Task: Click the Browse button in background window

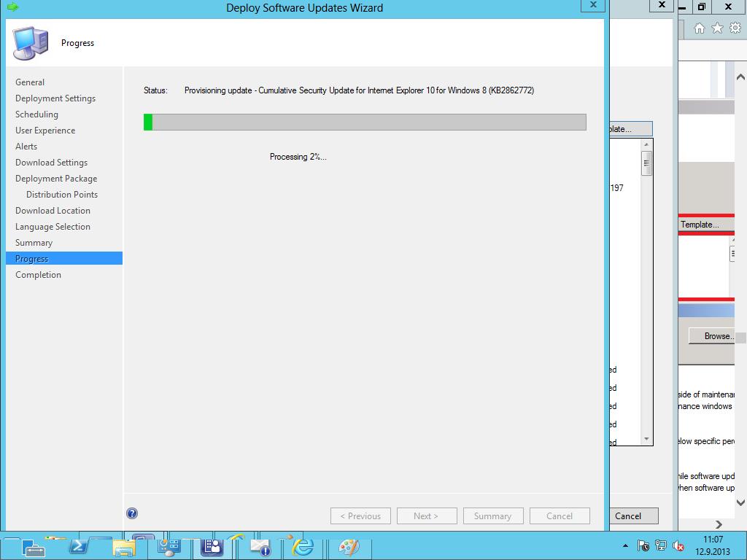Action: point(712,336)
